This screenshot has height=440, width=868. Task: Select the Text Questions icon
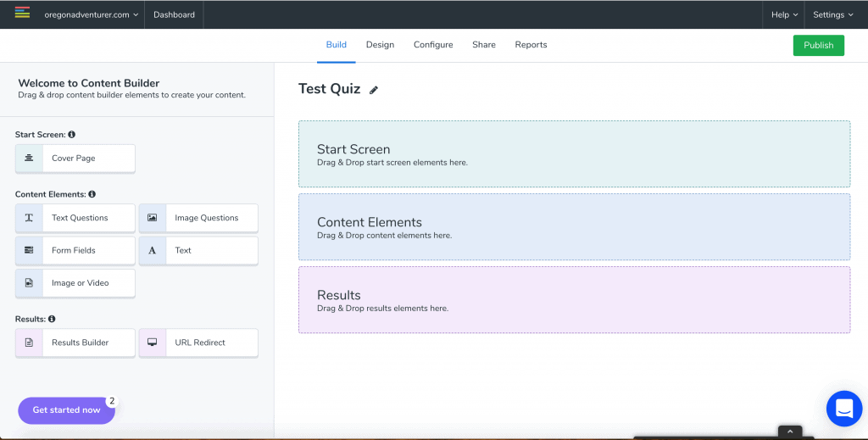(x=29, y=218)
